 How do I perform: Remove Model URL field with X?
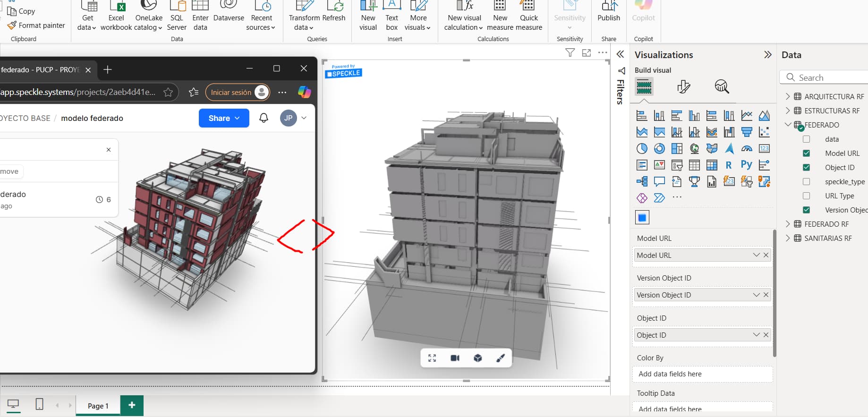tap(766, 255)
